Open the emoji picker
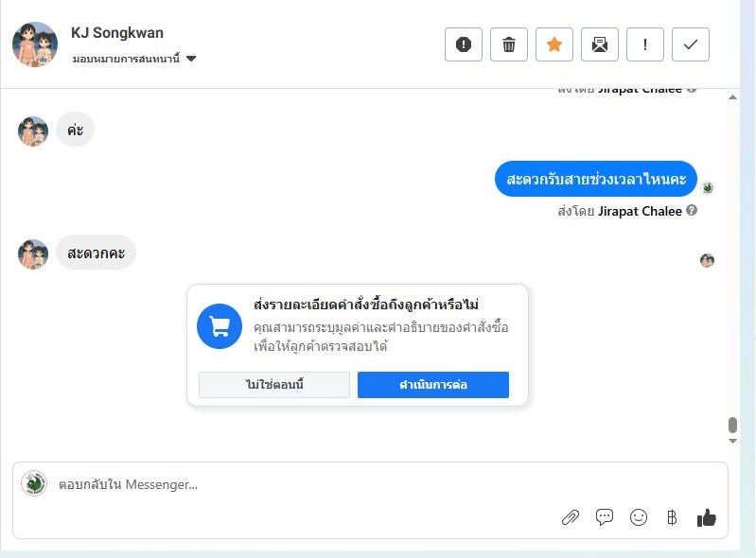Viewport: 756px width, 558px height. coord(639,517)
